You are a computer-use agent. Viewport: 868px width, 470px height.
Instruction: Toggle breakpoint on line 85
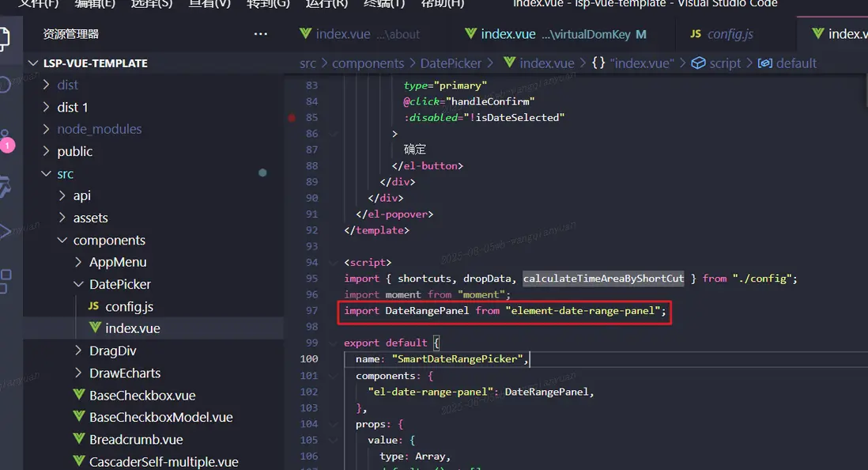coord(292,117)
